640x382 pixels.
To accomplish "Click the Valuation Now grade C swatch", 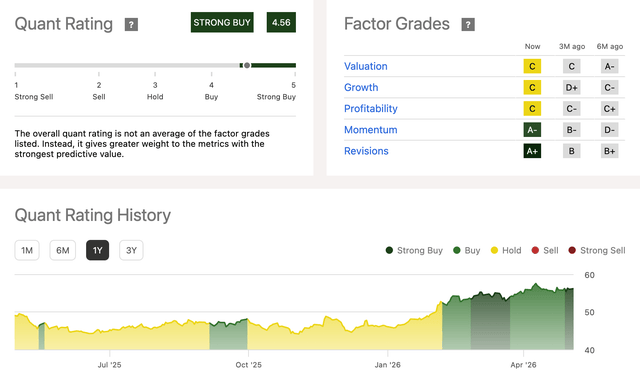I will [x=532, y=66].
